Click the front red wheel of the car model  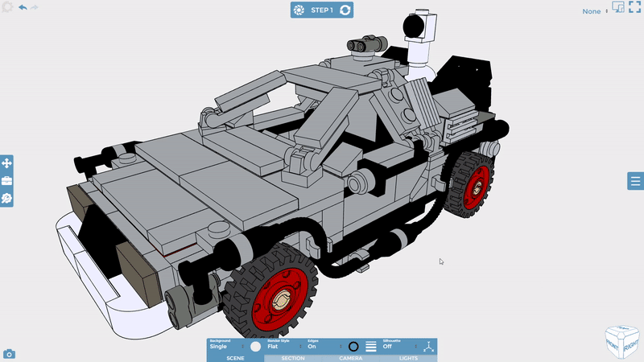(280, 299)
